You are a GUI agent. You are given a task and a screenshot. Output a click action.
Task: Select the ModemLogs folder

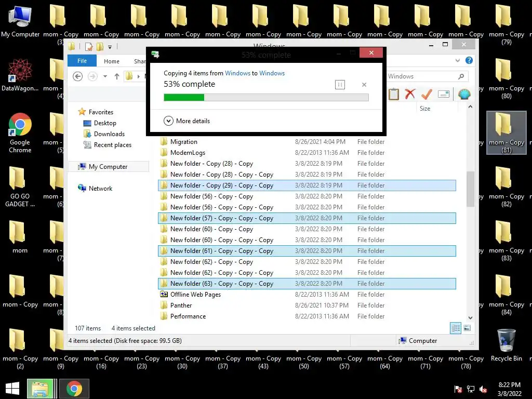tap(307, 153)
